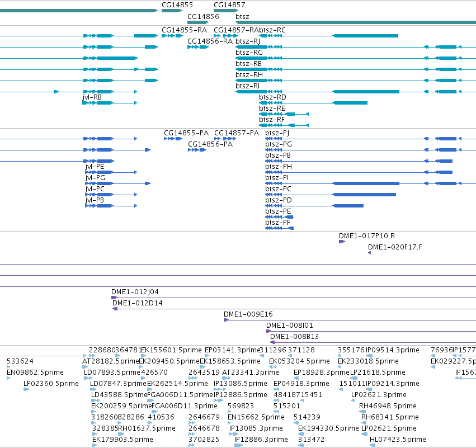Select the CG14856-RA transcript label
Image resolution: width=476 pixels, height=448 pixels.
(210, 41)
